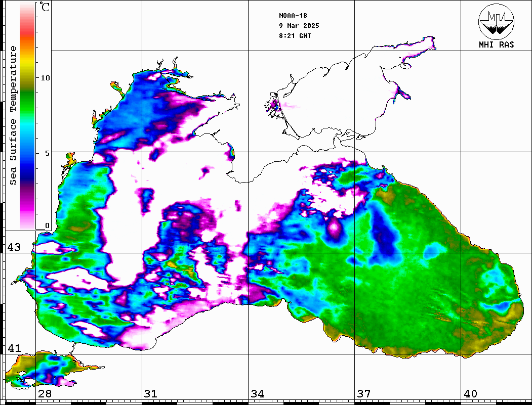Click the longitude 31 axis label
Image resolution: width=532 pixels, height=405 pixels.
coord(150,394)
